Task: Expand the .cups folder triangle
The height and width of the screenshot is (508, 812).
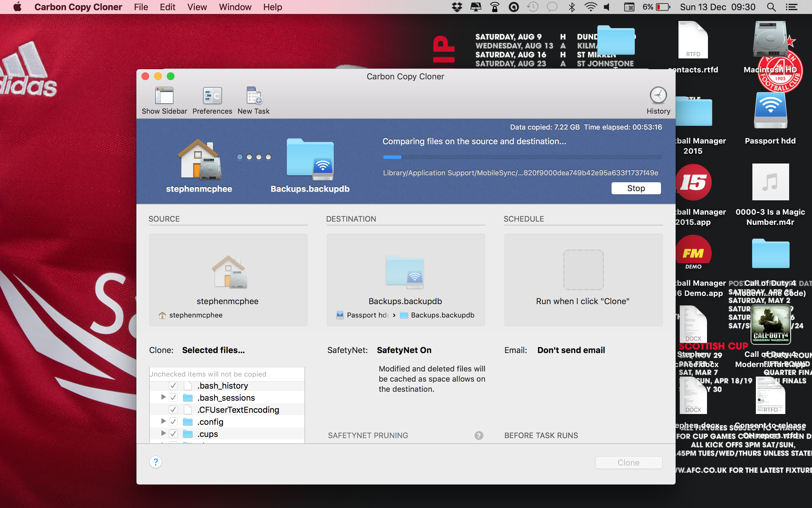Action: pos(163,433)
